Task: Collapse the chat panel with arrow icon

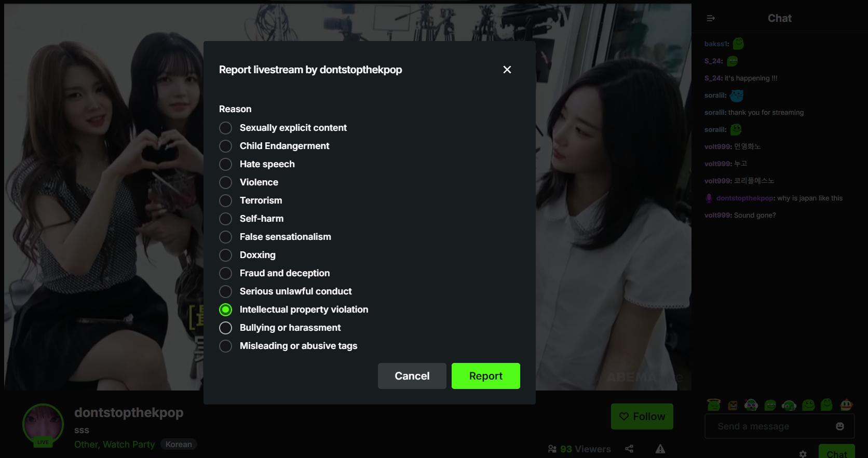Action: [x=711, y=18]
